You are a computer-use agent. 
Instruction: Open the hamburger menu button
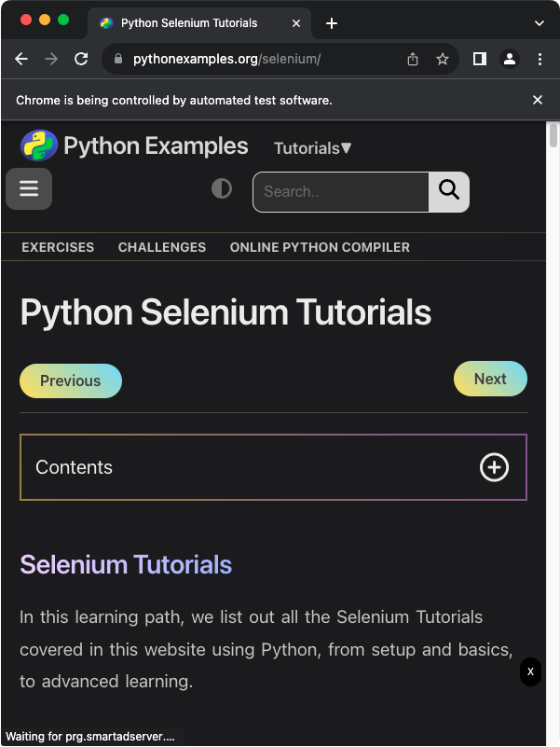pos(29,188)
